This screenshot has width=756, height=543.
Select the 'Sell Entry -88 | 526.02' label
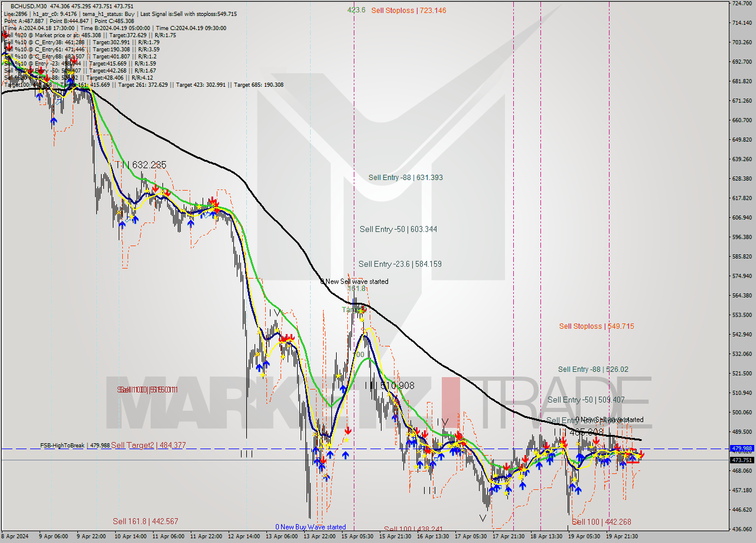click(593, 369)
